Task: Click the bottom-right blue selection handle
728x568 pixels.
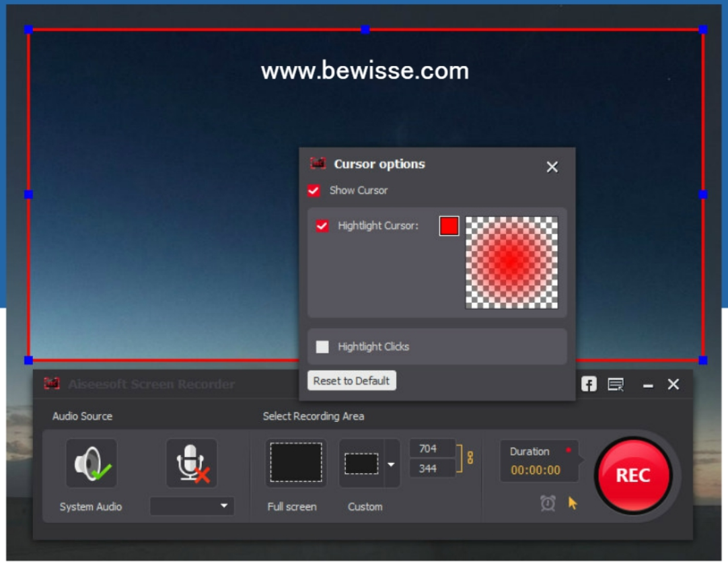Action: (703, 360)
